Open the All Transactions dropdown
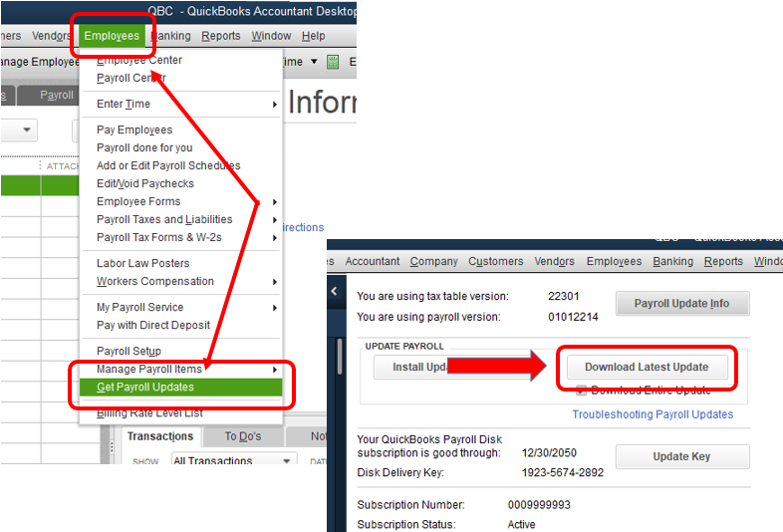This screenshot has height=532, width=783. (234, 460)
